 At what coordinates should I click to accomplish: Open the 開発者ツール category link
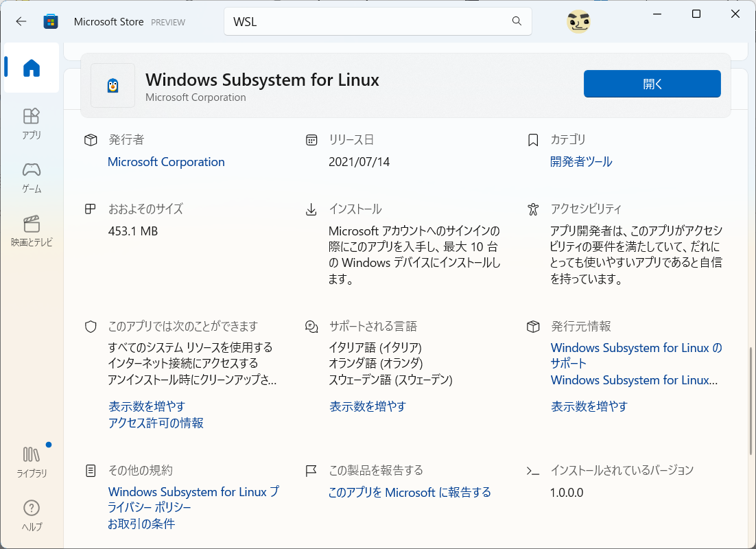[x=581, y=162]
